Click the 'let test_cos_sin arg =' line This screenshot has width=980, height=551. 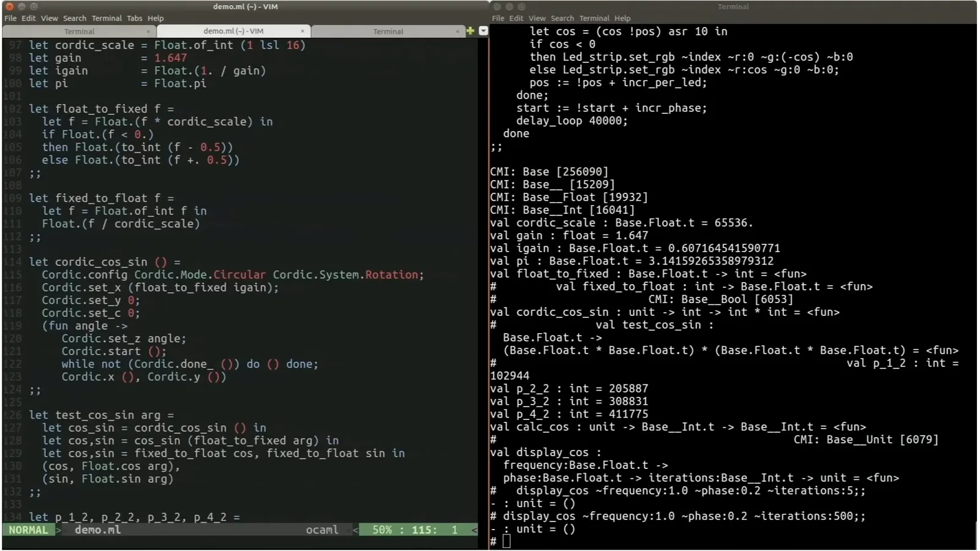(x=101, y=415)
